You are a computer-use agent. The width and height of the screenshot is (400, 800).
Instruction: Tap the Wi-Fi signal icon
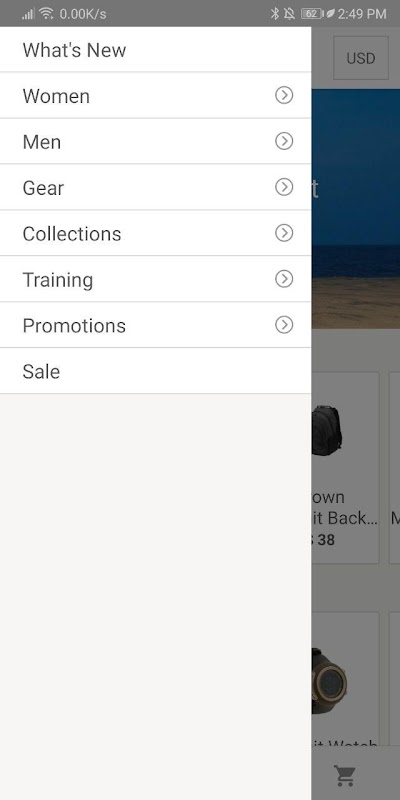[x=46, y=14]
